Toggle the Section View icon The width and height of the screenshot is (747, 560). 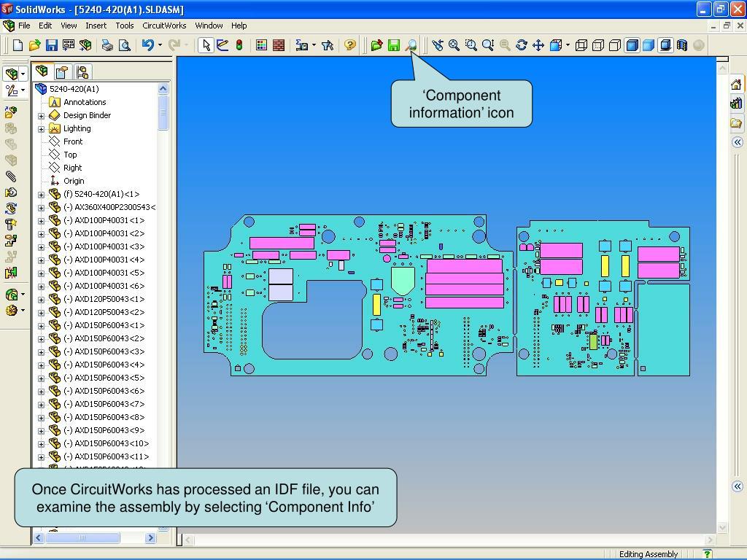(x=682, y=45)
